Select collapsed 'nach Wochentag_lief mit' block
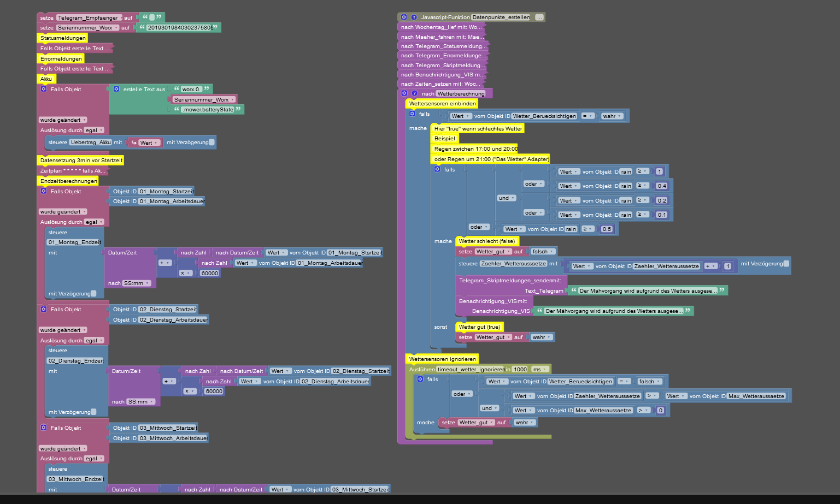 pyautogui.click(x=442, y=27)
